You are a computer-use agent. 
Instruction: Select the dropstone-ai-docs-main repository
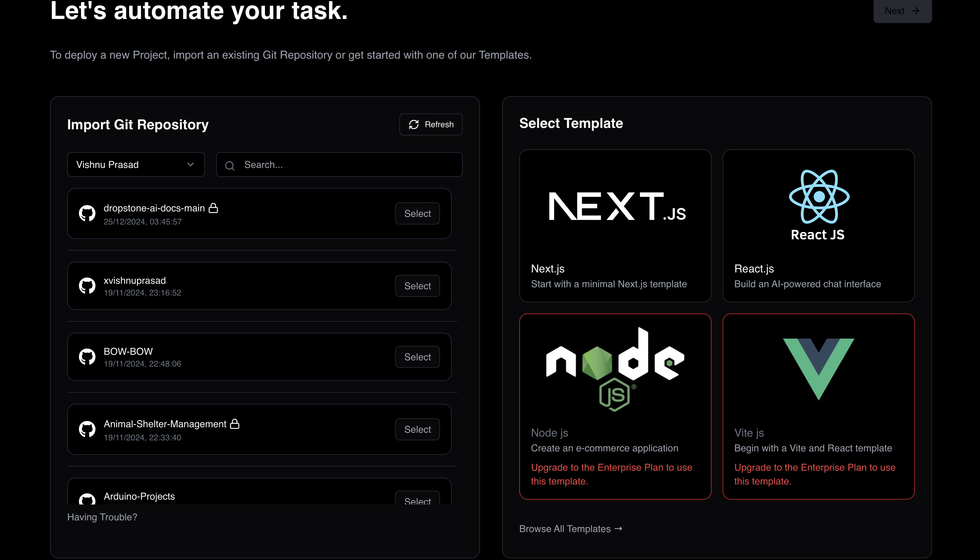tap(417, 213)
